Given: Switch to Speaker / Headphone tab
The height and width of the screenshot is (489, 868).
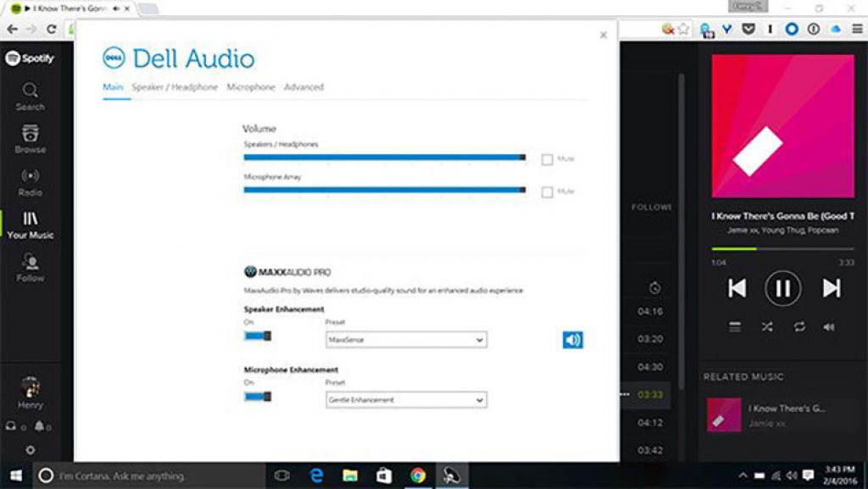Looking at the screenshot, I should 175,86.
